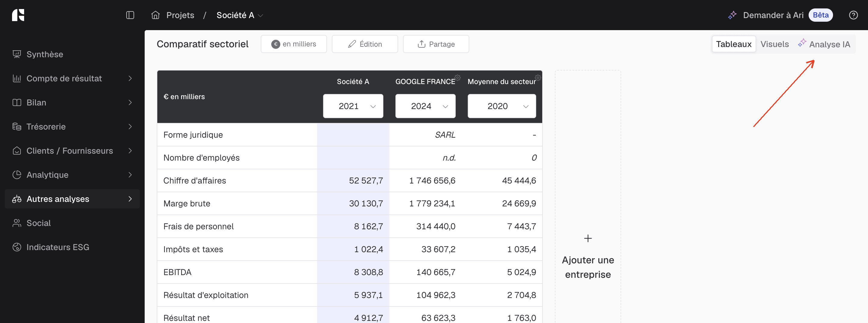Image resolution: width=868 pixels, height=323 pixels.
Task: Expand the Autres analyses chevron
Action: (x=130, y=199)
